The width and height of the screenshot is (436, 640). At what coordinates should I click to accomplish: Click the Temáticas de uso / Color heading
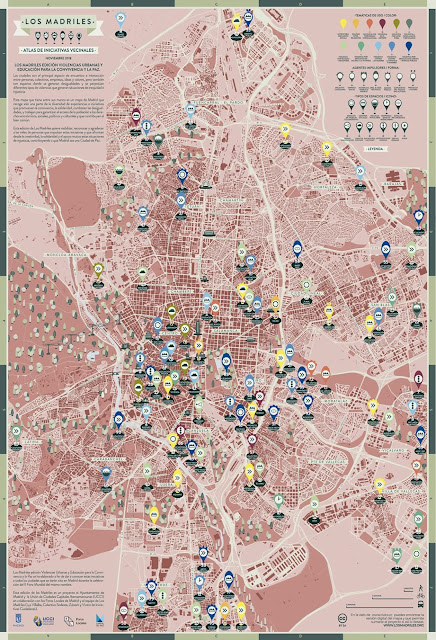click(376, 16)
